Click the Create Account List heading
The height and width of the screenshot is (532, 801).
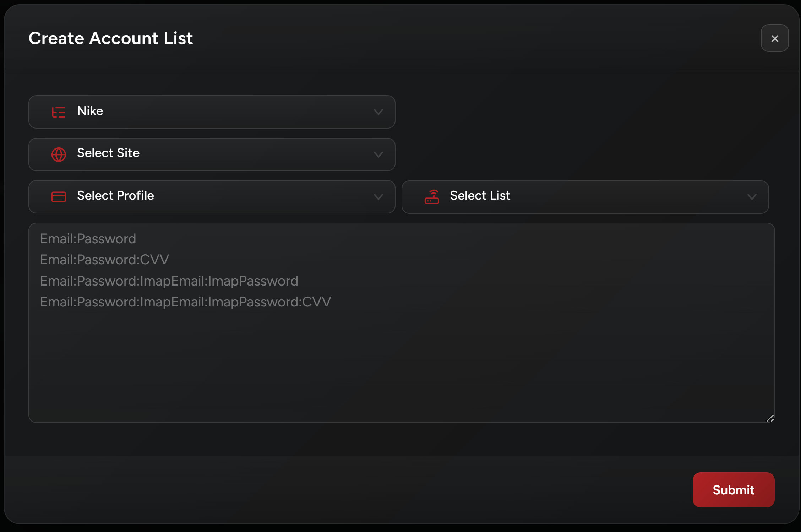(x=110, y=38)
